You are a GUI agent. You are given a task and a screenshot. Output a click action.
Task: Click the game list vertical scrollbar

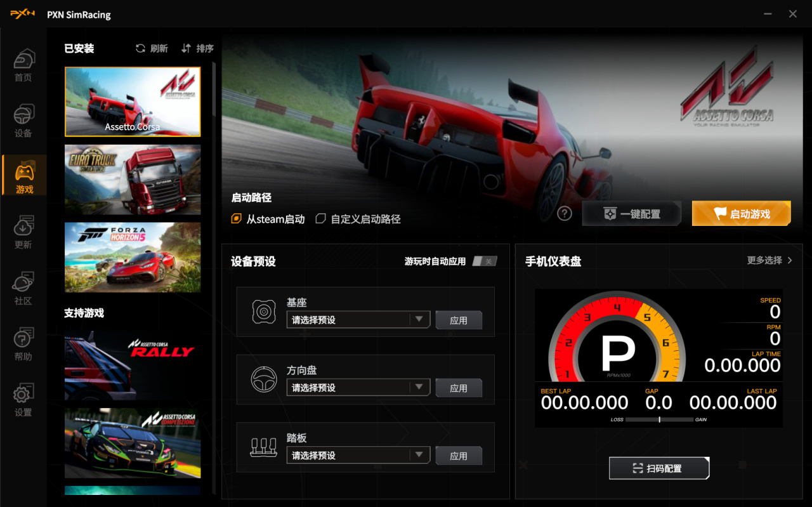[x=214, y=89]
